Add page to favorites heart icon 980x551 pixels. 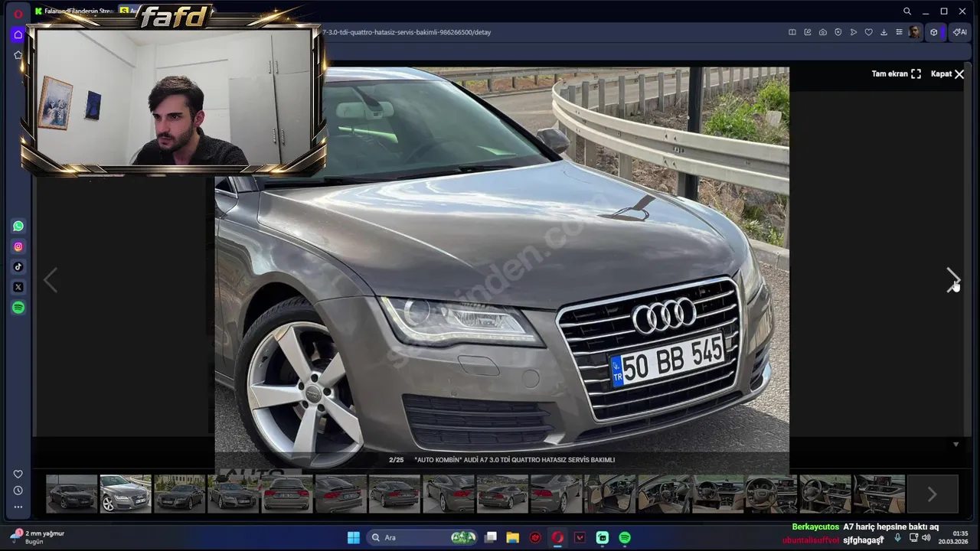click(x=869, y=32)
